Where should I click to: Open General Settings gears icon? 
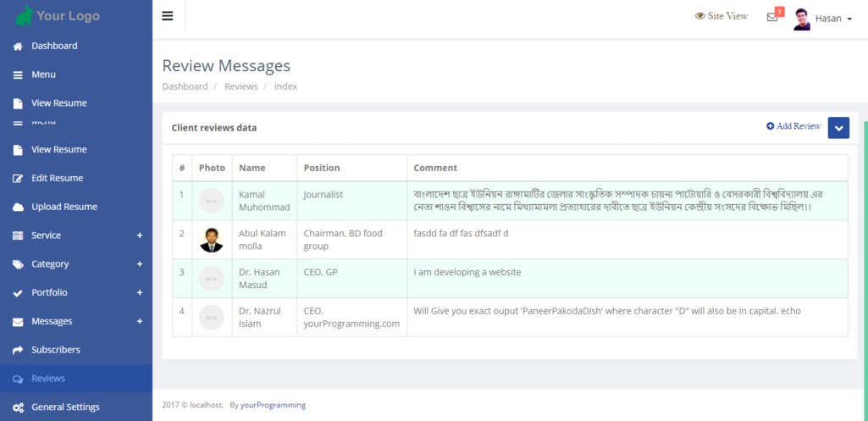(x=18, y=407)
